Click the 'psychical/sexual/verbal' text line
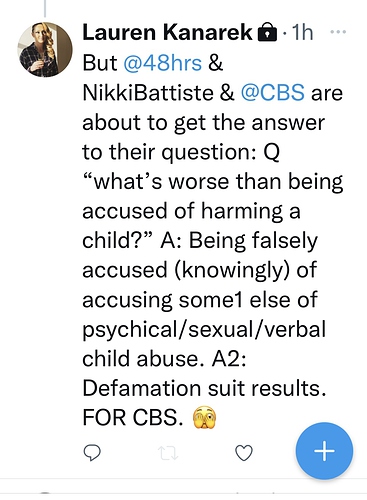 click(x=204, y=330)
